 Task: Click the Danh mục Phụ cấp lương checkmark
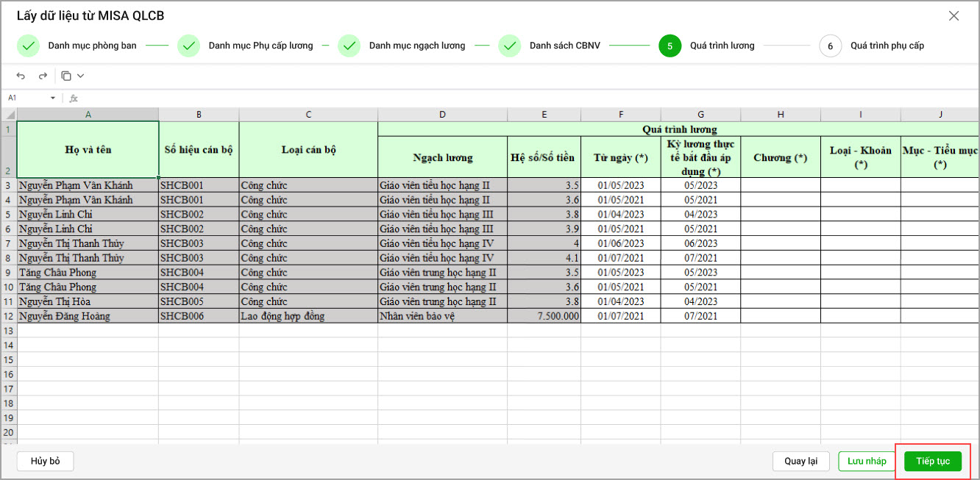pyautogui.click(x=188, y=46)
